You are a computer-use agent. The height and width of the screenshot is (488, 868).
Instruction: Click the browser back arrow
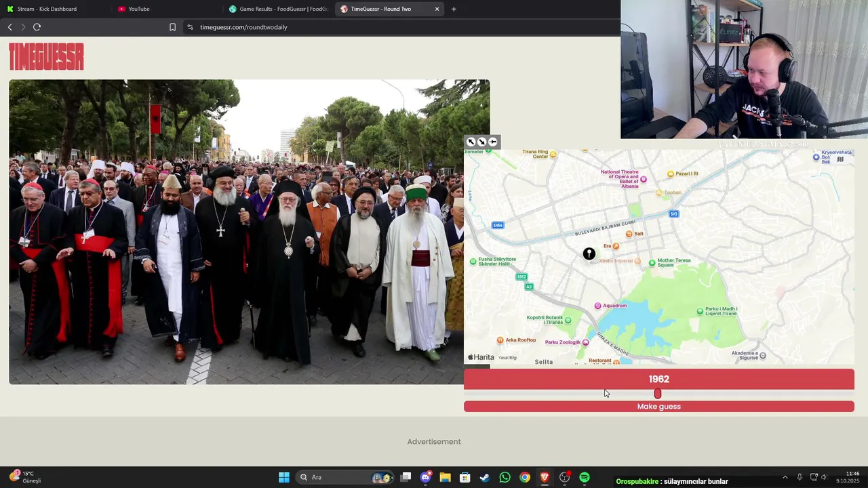point(9,27)
